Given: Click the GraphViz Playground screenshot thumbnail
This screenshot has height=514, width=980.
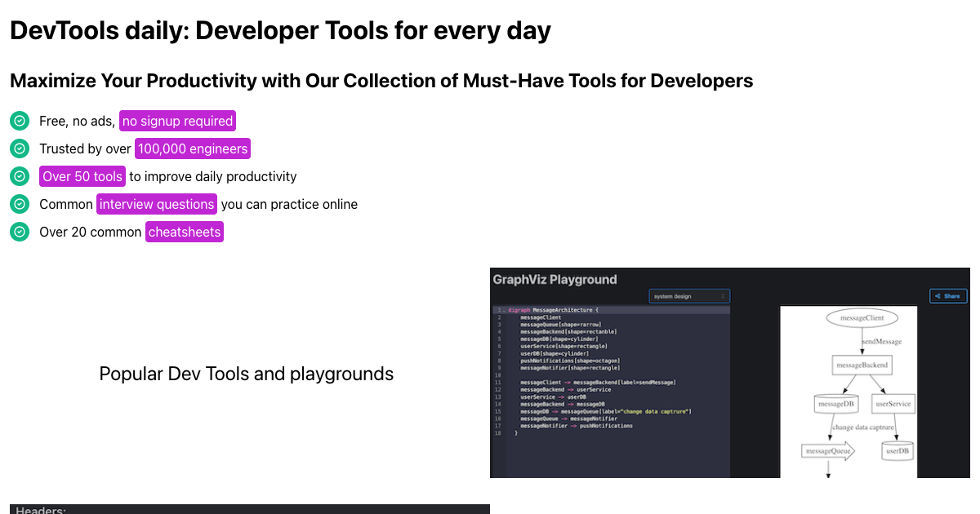Looking at the screenshot, I should 730,373.
